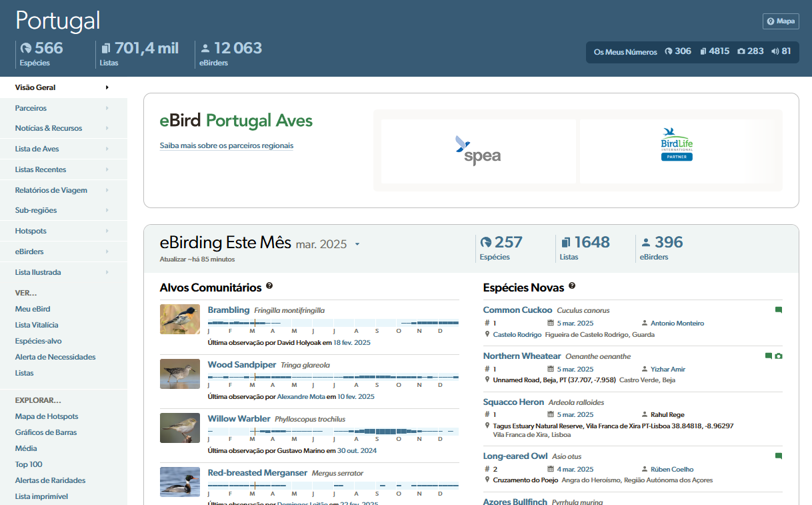Click calendar icon on Common Cuckoo date
Screen dimensions: 812x505
tap(551, 323)
